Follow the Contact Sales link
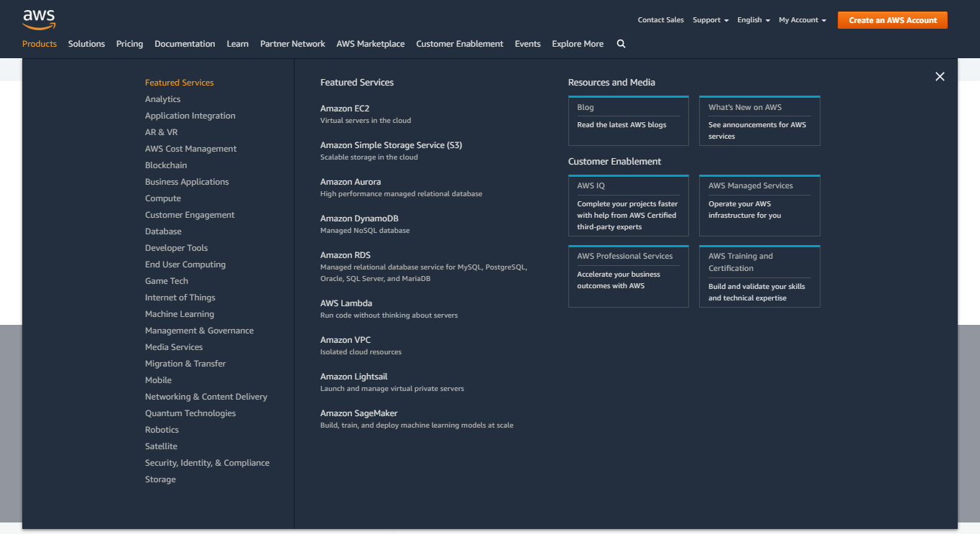980x534 pixels. coord(661,20)
